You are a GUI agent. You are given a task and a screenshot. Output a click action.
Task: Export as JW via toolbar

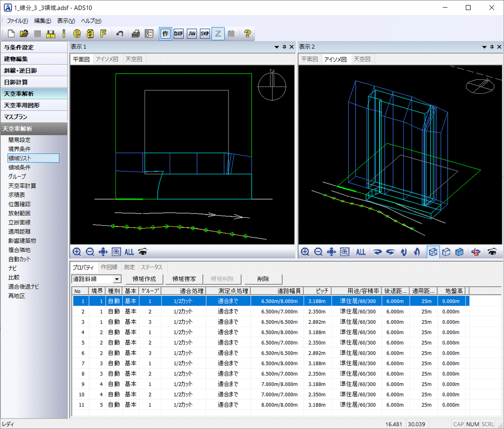click(192, 34)
